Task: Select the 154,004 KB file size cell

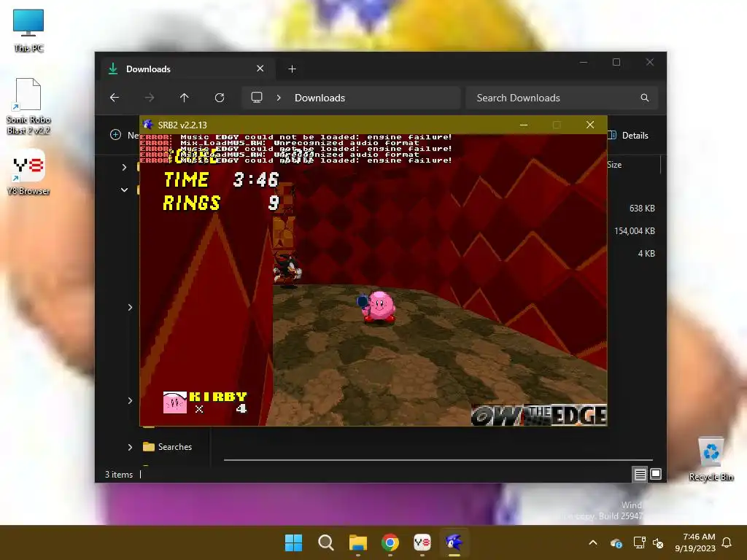Action: (x=634, y=231)
